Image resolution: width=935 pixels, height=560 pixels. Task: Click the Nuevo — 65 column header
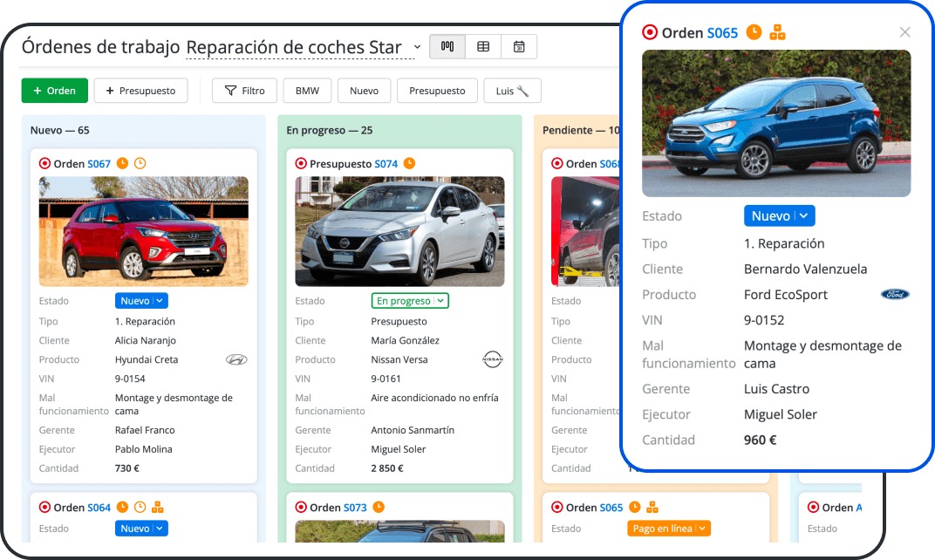[59, 130]
